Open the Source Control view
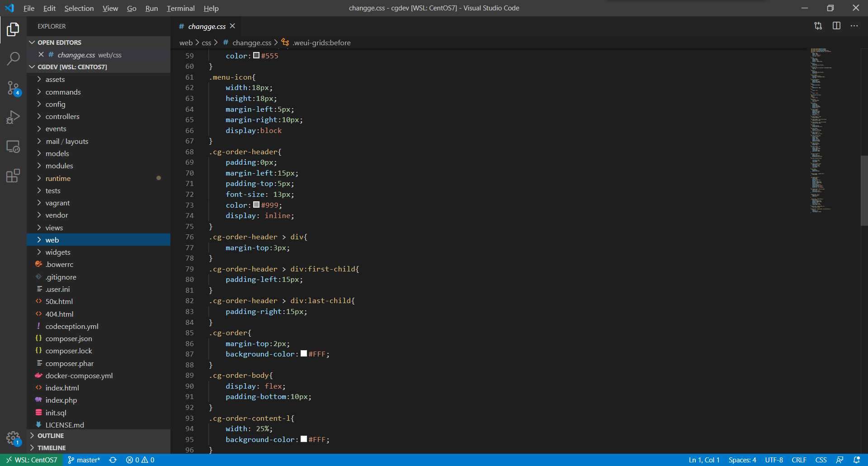Image resolution: width=868 pixels, height=466 pixels. point(13,88)
